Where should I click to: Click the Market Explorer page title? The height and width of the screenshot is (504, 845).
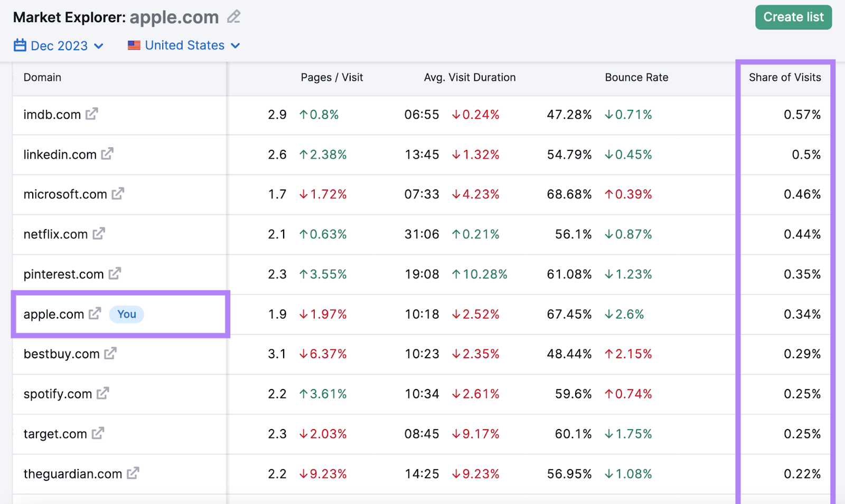click(116, 17)
